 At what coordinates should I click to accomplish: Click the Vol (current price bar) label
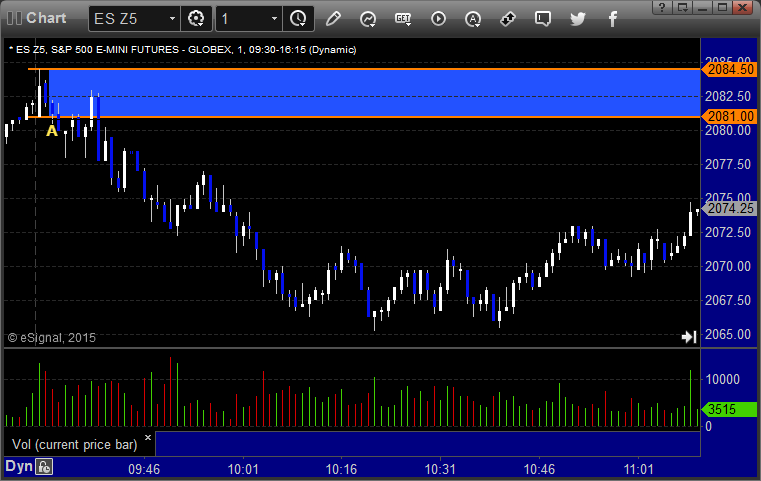(75, 444)
